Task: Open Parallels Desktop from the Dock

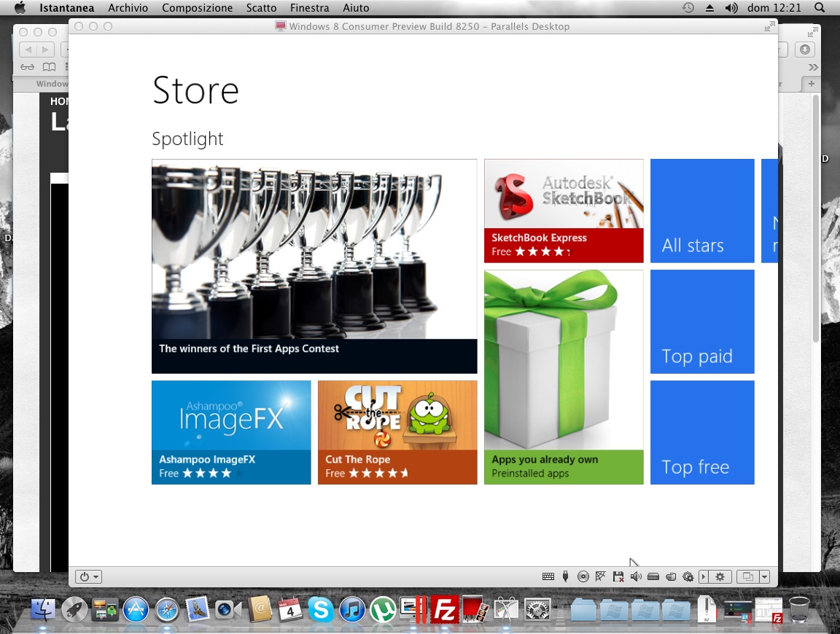Action: point(413,610)
